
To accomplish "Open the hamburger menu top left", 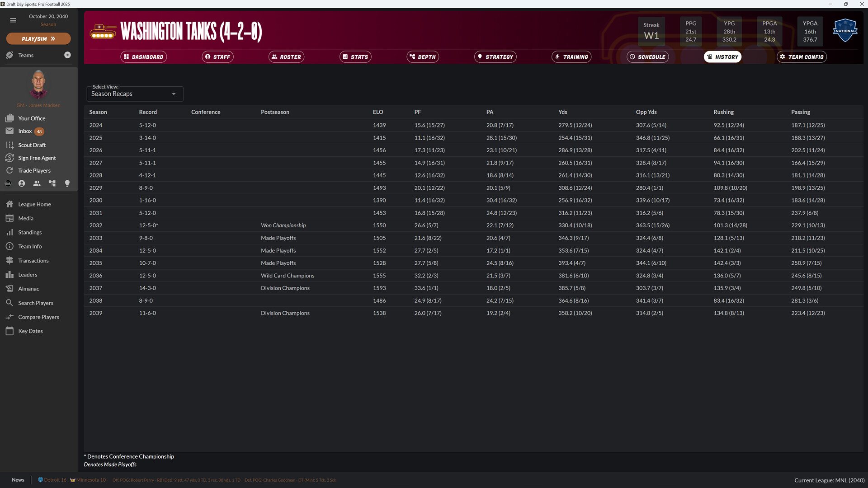I will coord(13,20).
